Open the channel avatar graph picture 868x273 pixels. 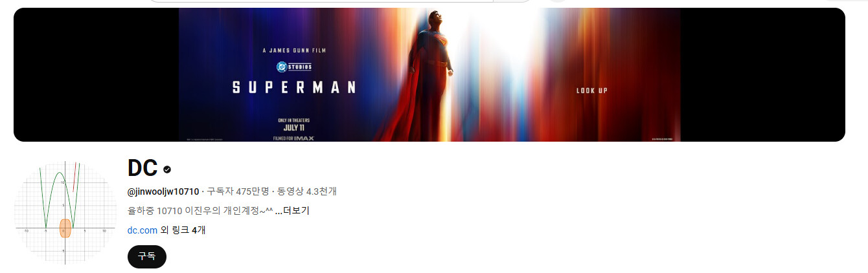pos(65,213)
